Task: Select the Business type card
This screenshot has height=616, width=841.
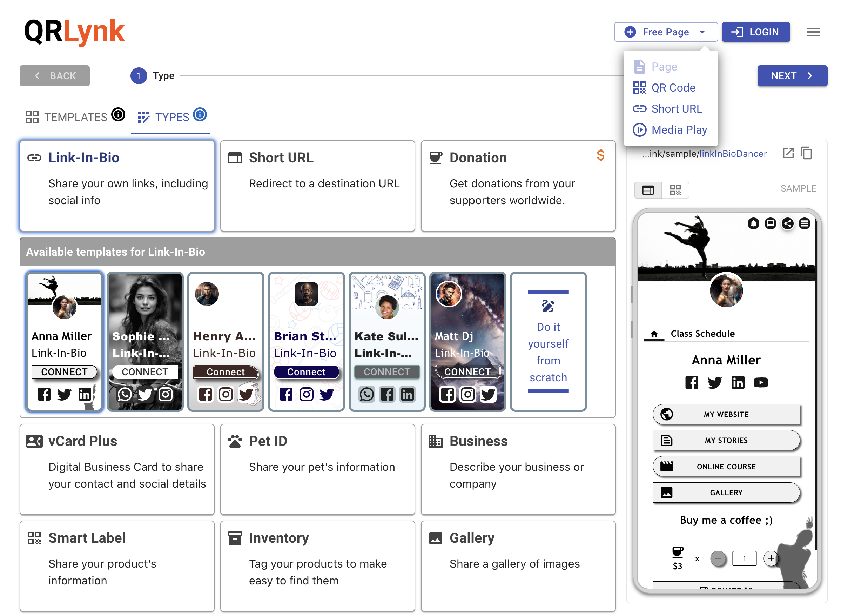Action: [x=518, y=469]
